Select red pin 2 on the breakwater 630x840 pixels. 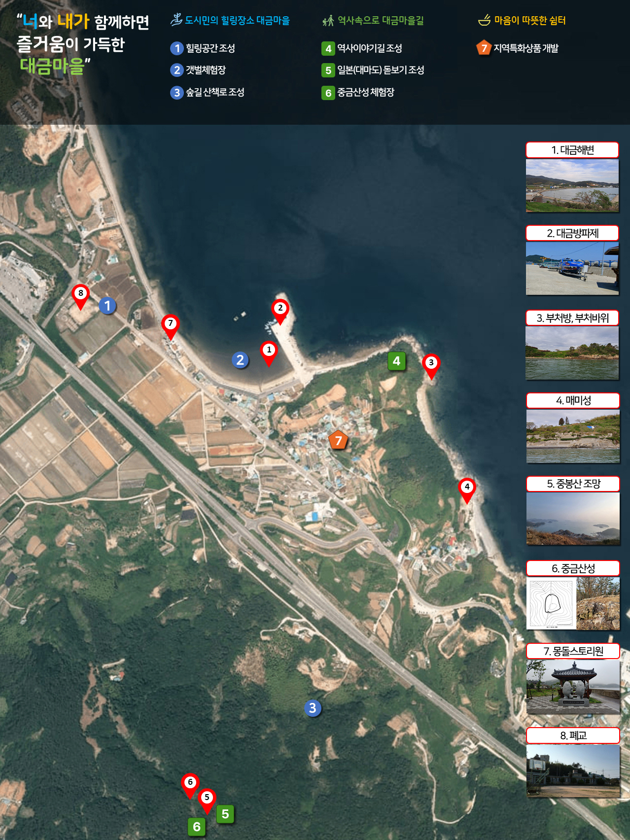[280, 309]
